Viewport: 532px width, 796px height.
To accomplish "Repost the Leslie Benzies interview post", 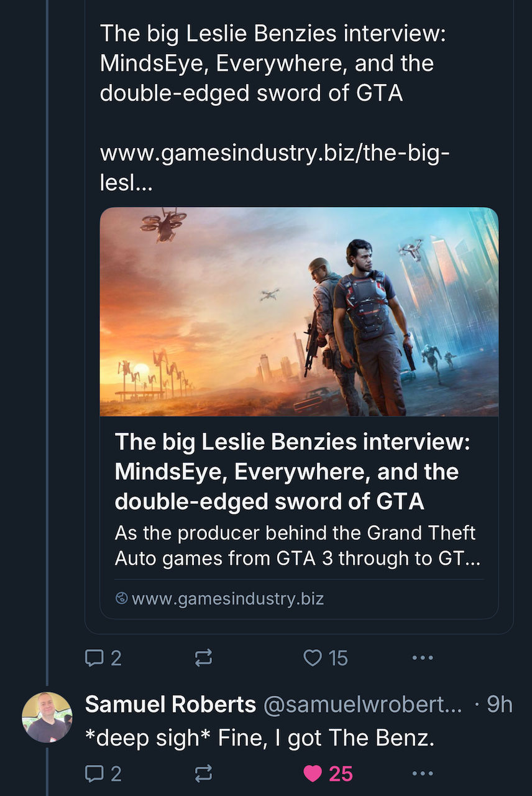I will [203, 658].
